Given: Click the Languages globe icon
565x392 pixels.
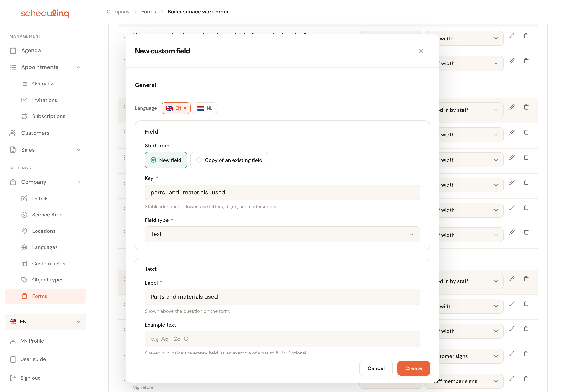Looking at the screenshot, I should pyautogui.click(x=24, y=247).
